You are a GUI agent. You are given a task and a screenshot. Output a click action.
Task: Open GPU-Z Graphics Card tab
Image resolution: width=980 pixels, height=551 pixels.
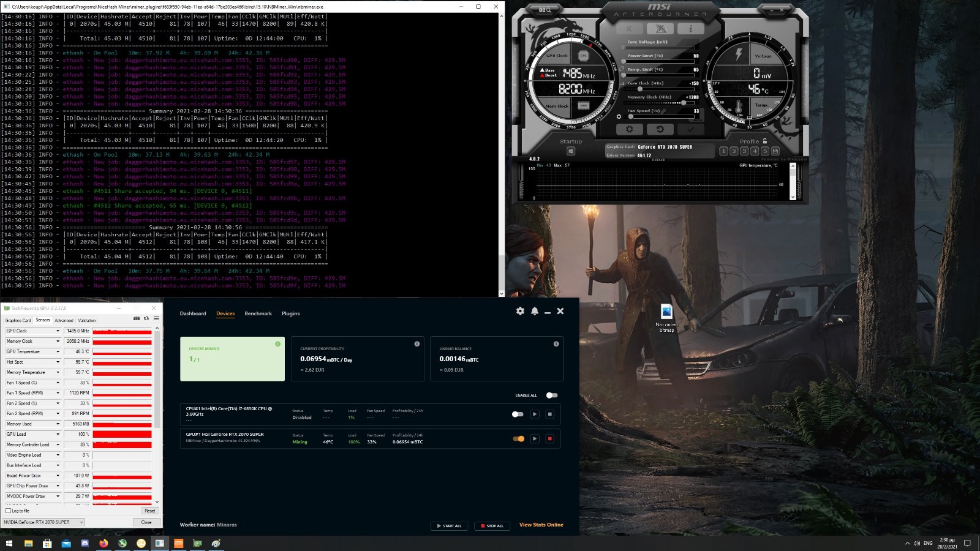pyautogui.click(x=18, y=320)
